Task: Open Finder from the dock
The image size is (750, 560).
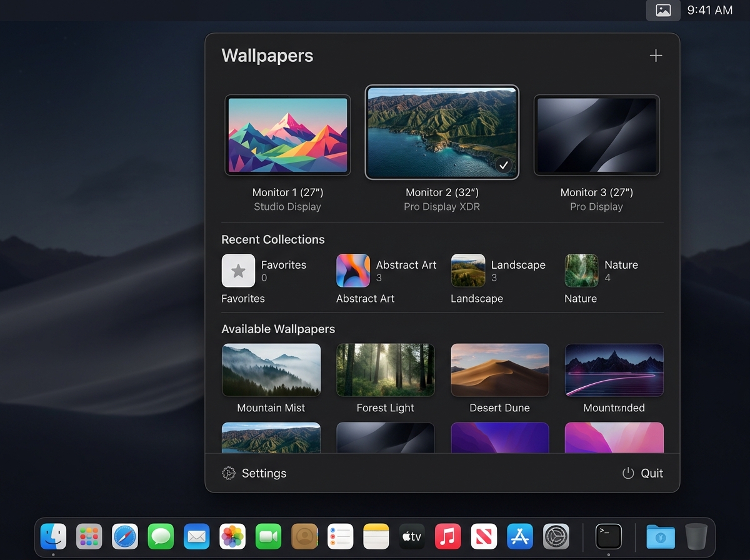Action: 53,536
